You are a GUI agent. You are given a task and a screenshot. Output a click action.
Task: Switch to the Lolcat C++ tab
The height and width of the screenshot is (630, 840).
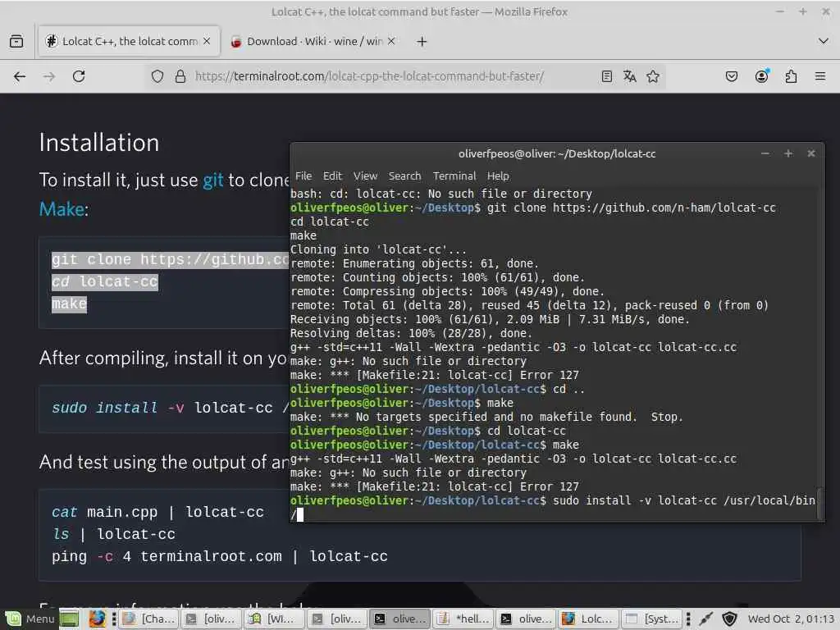coord(129,41)
